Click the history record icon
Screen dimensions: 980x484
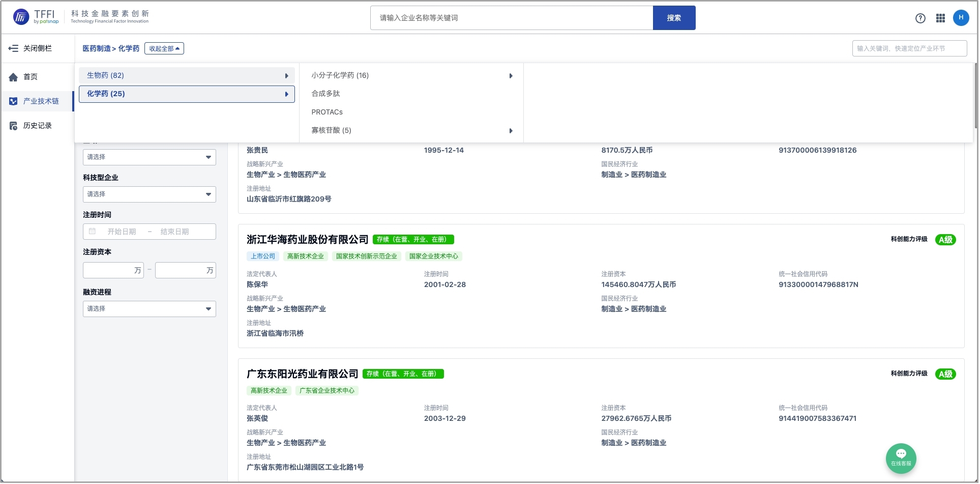click(13, 126)
